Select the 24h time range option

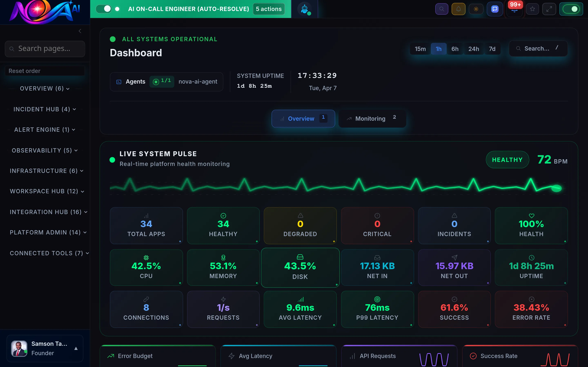(473, 49)
